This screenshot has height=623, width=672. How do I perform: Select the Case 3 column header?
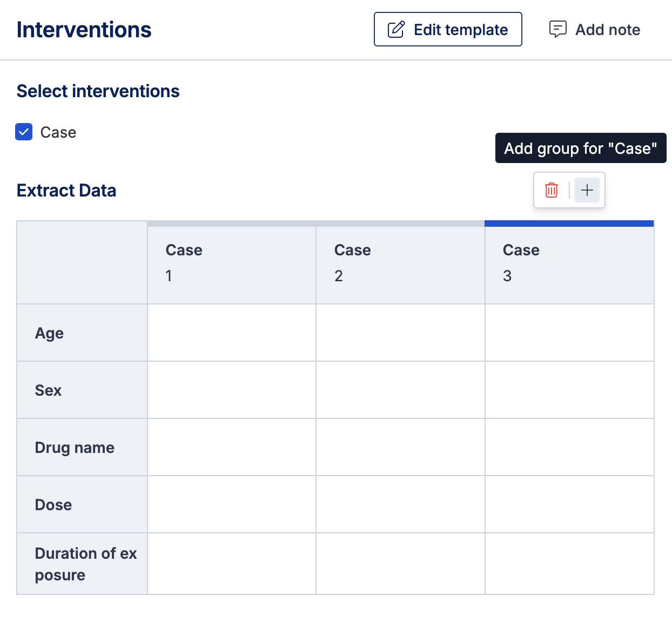click(x=569, y=265)
